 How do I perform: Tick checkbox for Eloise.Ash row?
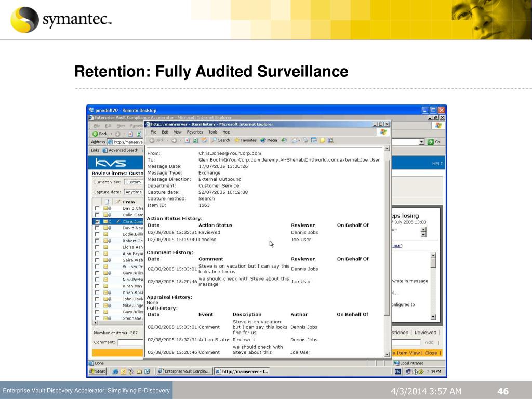[x=97, y=247]
